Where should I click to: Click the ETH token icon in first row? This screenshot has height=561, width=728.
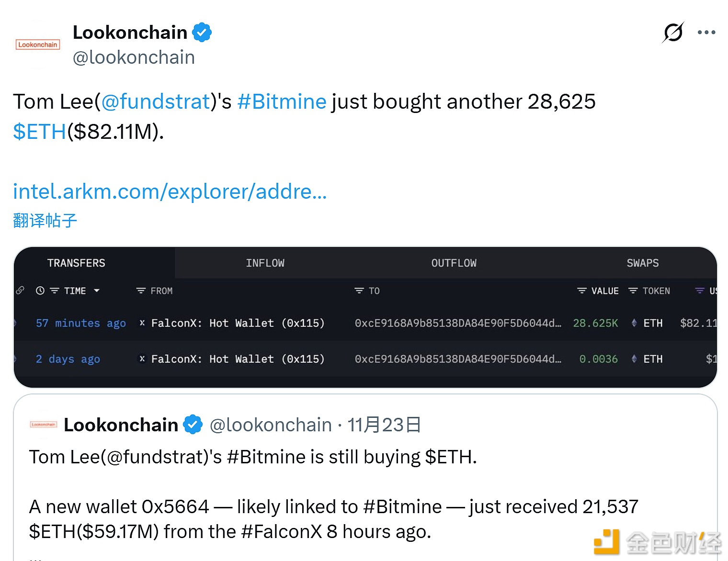[635, 323]
